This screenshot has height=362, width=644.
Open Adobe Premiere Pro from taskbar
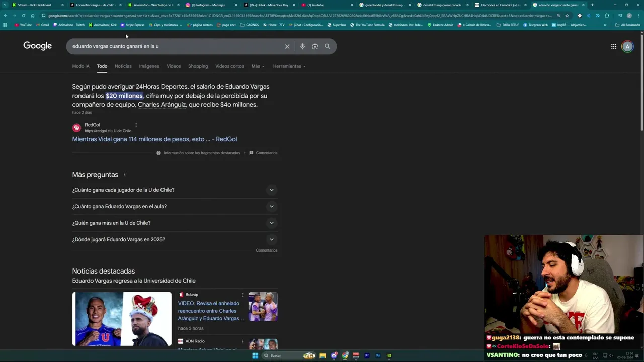[x=367, y=356]
